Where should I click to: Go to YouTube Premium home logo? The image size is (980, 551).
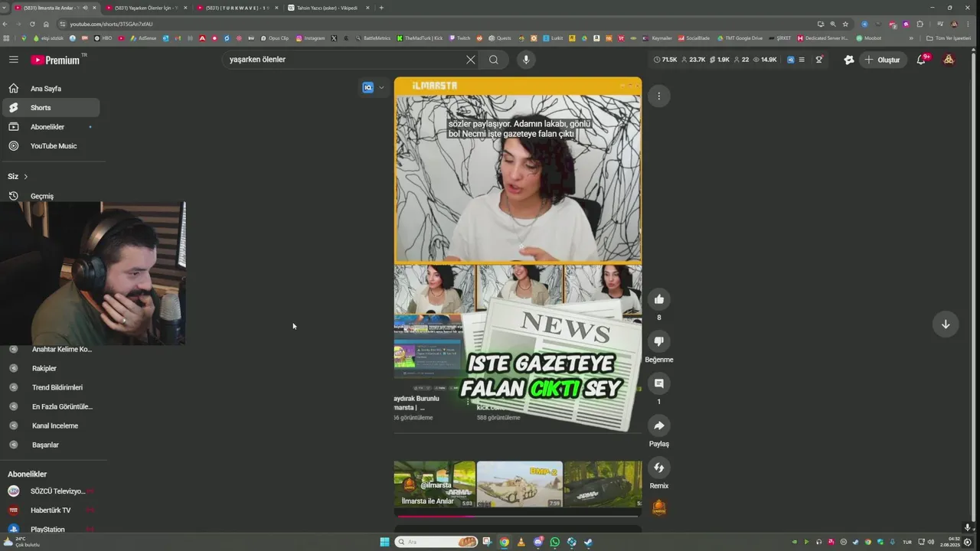56,60
